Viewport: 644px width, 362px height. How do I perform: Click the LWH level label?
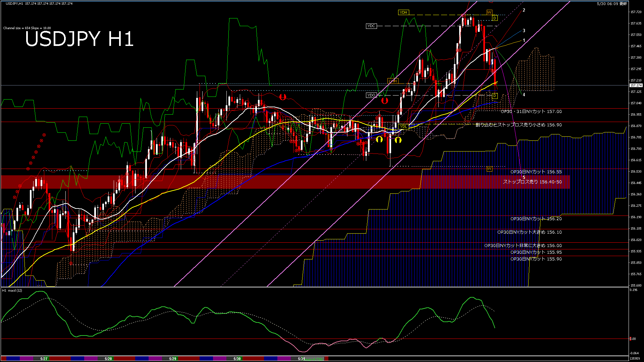point(392,81)
